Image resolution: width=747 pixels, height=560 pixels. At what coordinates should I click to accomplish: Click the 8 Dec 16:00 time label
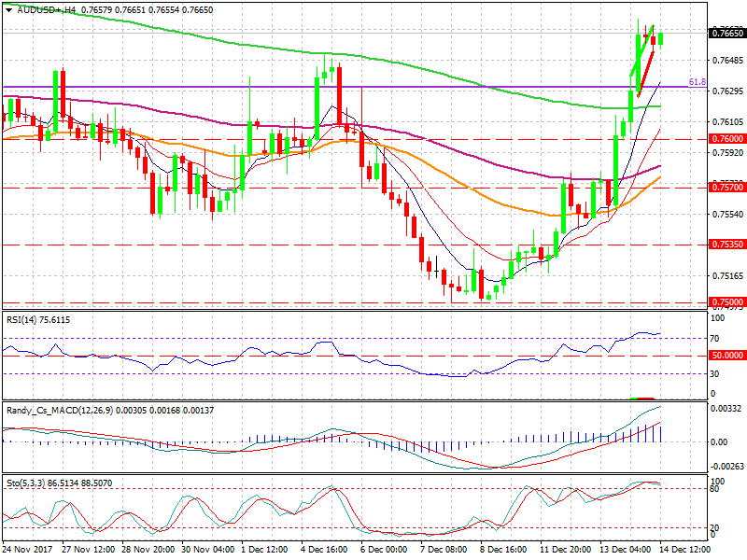click(503, 549)
